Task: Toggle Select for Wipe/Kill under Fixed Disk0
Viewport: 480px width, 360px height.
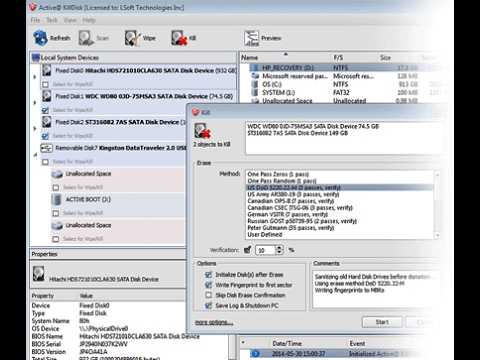Action: 46,84
